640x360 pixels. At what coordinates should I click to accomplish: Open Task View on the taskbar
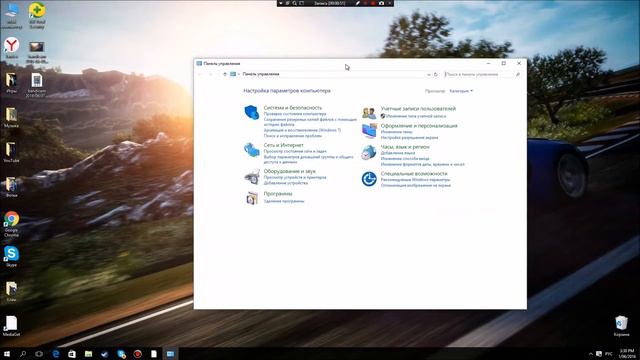coord(39,354)
